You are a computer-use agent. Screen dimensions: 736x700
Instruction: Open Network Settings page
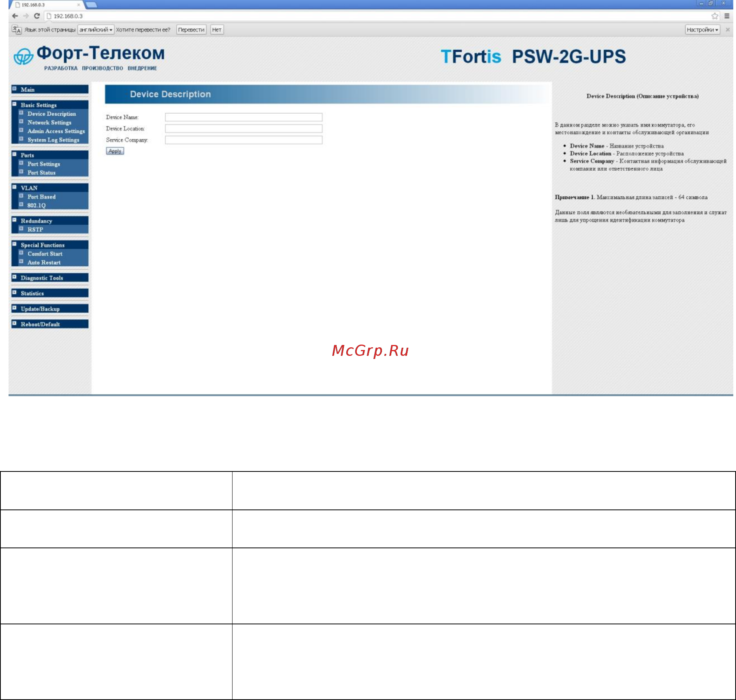click(49, 122)
